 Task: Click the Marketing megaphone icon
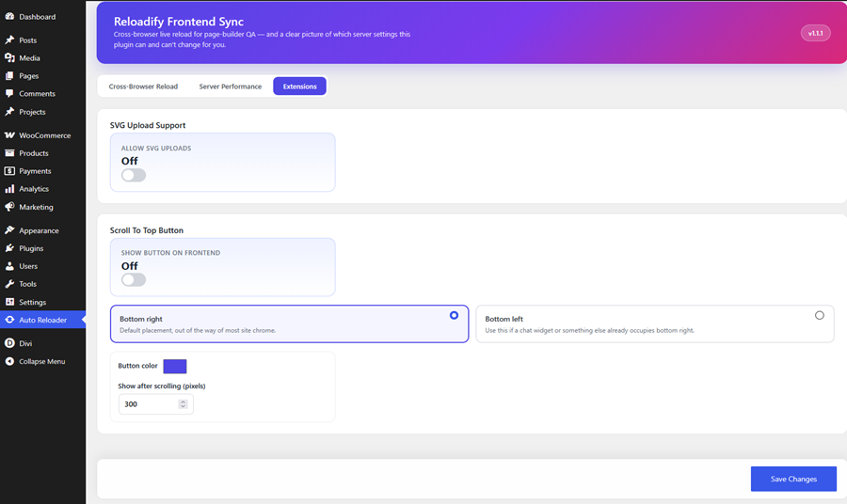(9, 207)
